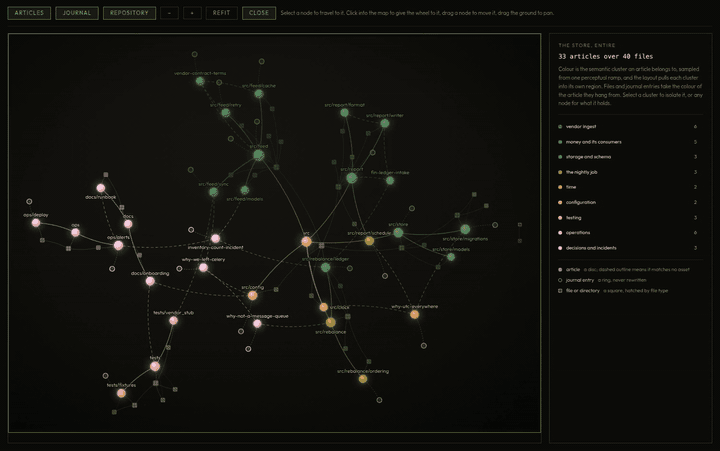Select the src/report/writer node

click(x=385, y=123)
